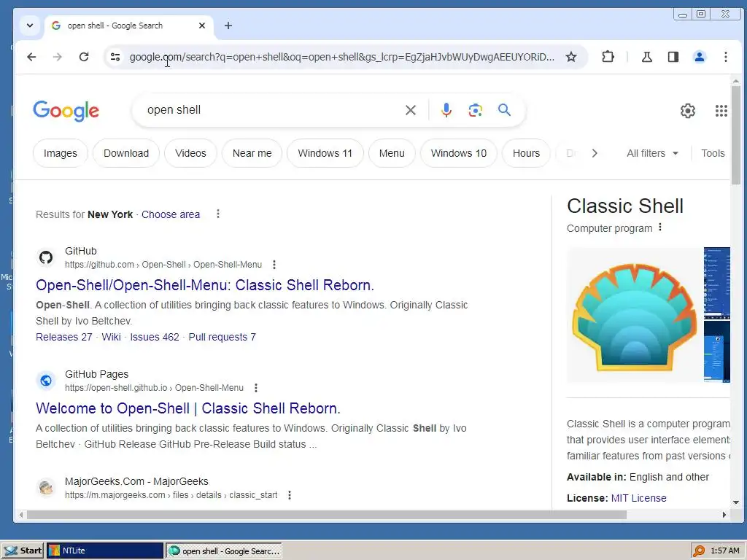Click the vertical scrollbar thumb
This screenshot has height=560, width=747.
[736, 136]
